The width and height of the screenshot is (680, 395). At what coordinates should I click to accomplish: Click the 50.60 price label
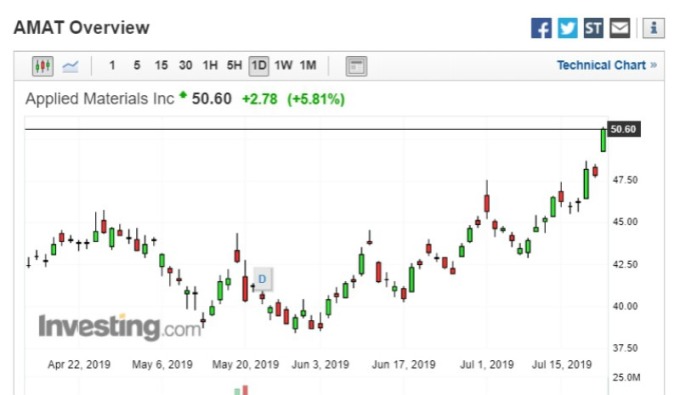point(624,129)
